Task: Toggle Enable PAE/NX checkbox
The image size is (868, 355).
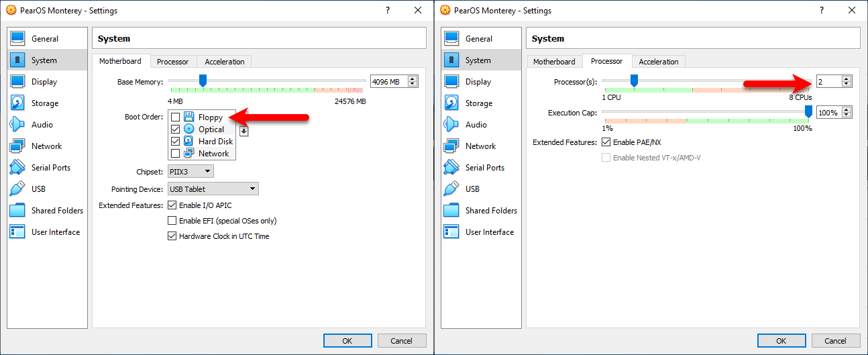Action: [606, 142]
